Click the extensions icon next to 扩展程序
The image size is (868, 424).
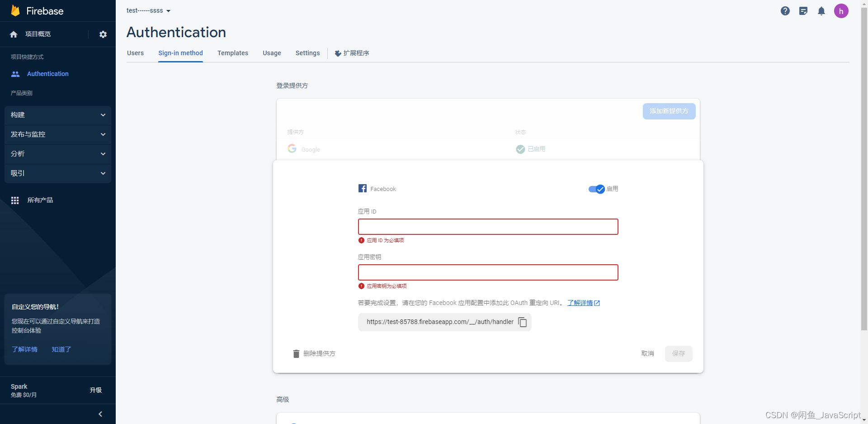(x=338, y=53)
